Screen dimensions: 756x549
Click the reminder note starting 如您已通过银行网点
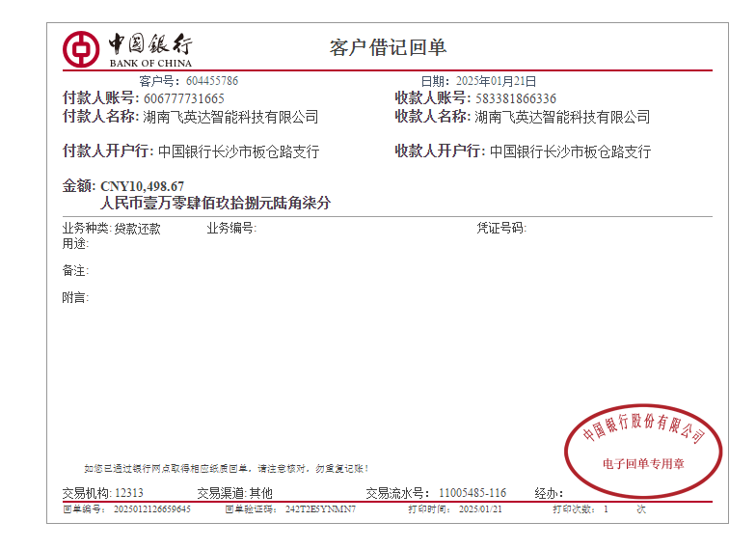[226, 469]
